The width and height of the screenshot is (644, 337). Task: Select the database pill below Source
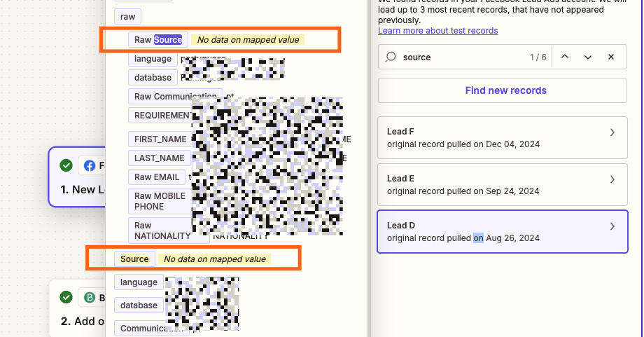point(139,305)
